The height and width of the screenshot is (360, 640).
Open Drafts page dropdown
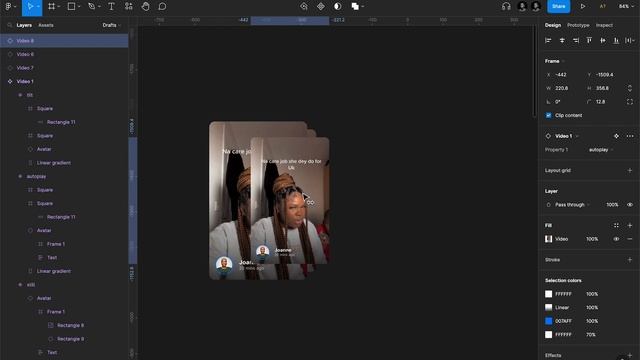point(111,25)
